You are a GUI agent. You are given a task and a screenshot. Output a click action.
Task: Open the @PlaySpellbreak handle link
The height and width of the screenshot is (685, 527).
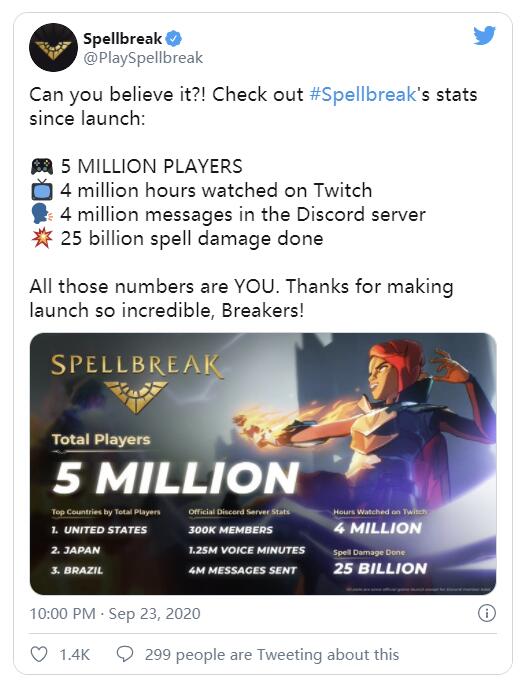point(143,58)
